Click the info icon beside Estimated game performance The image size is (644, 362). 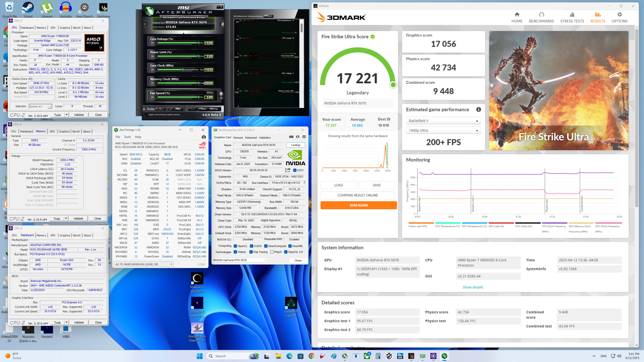pos(478,109)
